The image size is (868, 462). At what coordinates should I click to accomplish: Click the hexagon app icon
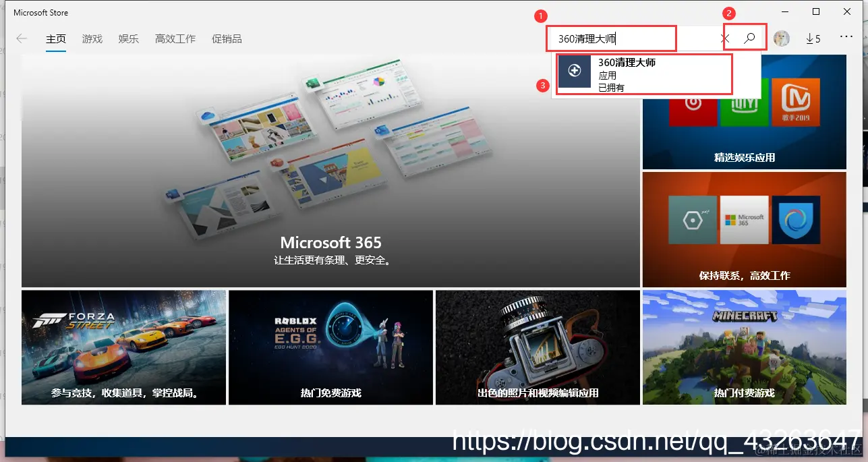[x=693, y=220]
